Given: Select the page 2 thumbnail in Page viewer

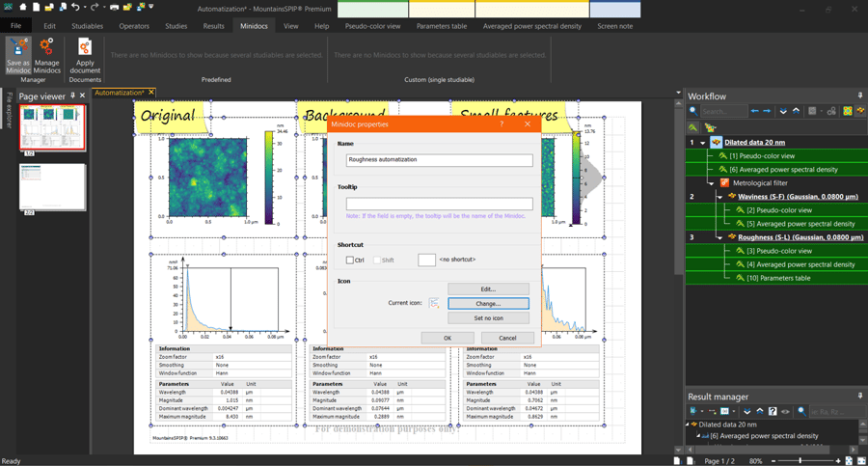Looking at the screenshot, I should pos(52,187).
